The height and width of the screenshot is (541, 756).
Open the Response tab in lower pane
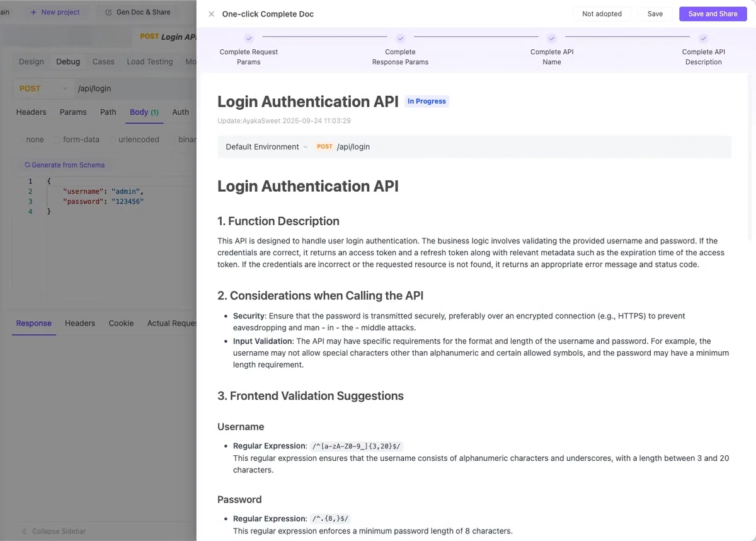(34, 323)
